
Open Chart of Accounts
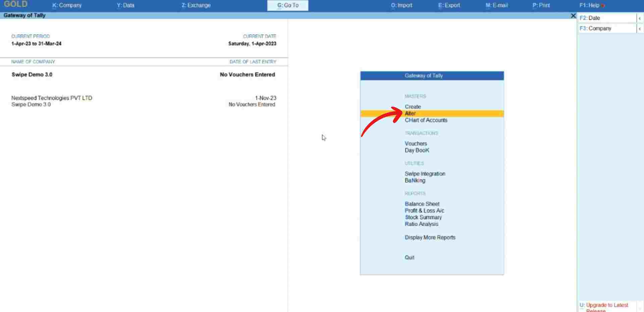click(x=426, y=120)
